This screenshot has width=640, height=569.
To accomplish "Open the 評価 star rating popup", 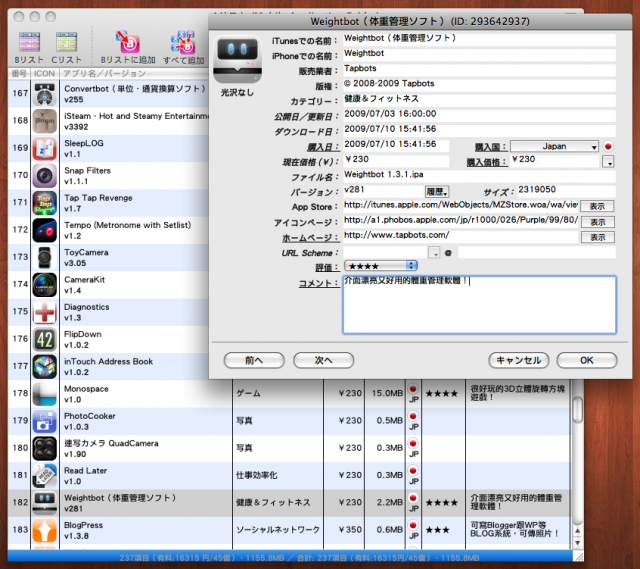I will click(380, 266).
